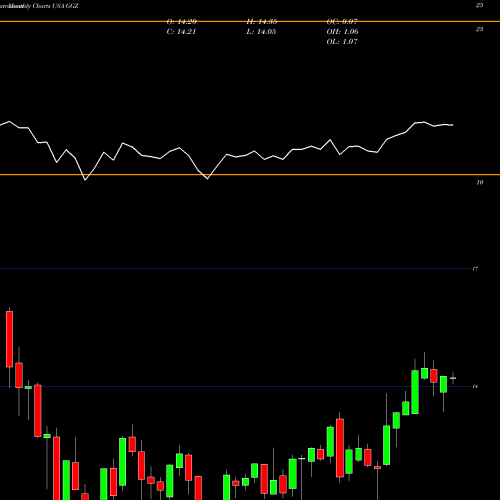
Task: Select the 'C: 14.21' close value
Action: [181, 32]
